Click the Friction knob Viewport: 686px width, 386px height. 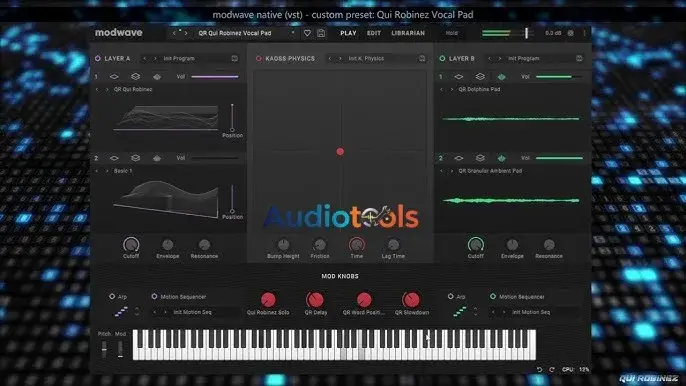tap(320, 245)
